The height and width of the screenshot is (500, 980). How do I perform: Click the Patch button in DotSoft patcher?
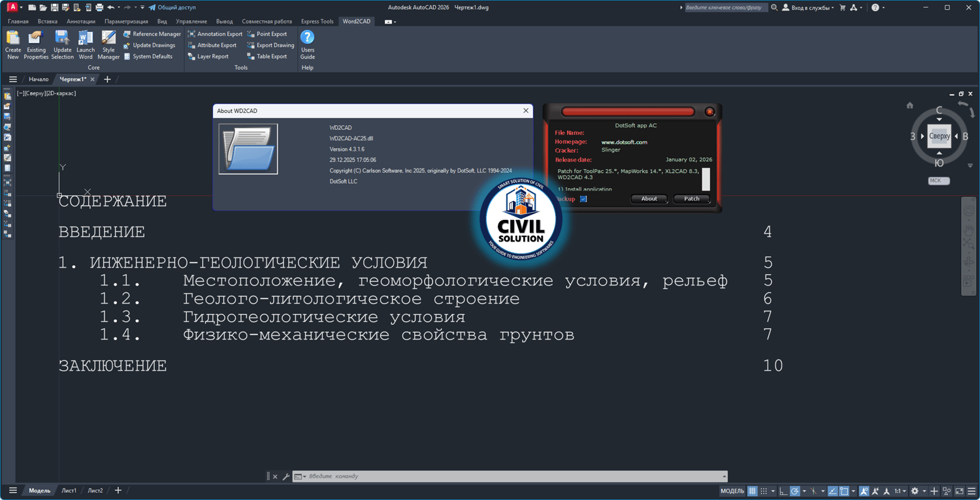[x=691, y=199]
